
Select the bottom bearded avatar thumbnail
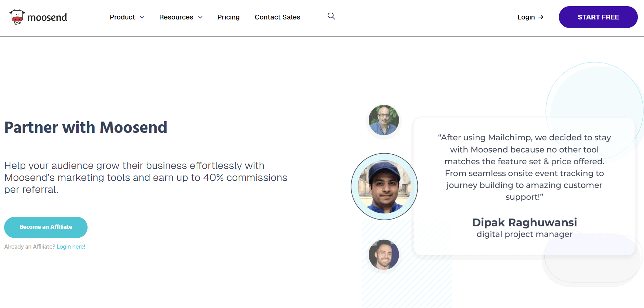(384, 255)
